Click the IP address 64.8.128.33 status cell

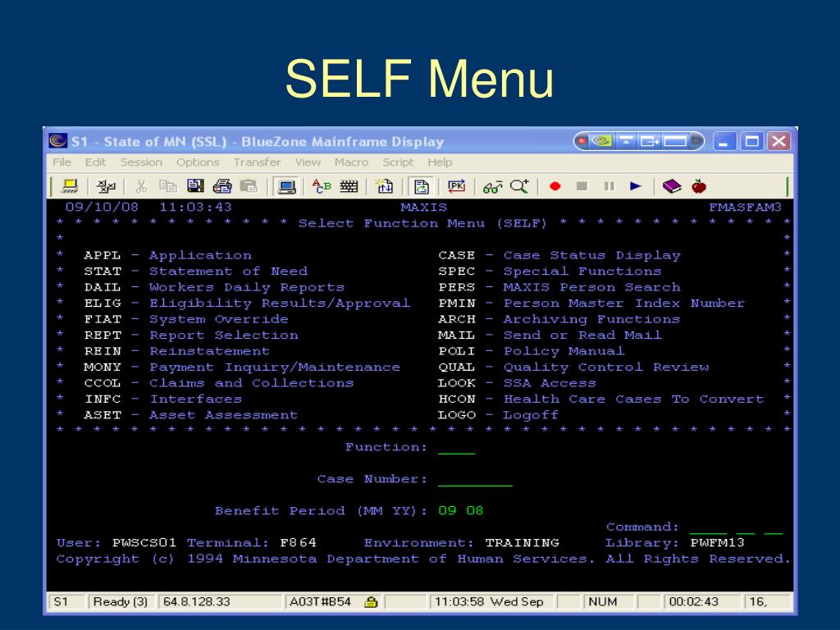tap(220, 602)
